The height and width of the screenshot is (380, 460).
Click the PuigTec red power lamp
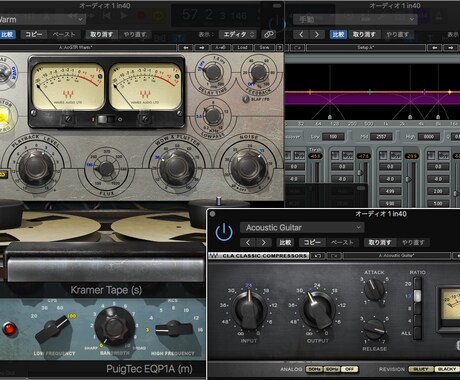tap(9, 329)
